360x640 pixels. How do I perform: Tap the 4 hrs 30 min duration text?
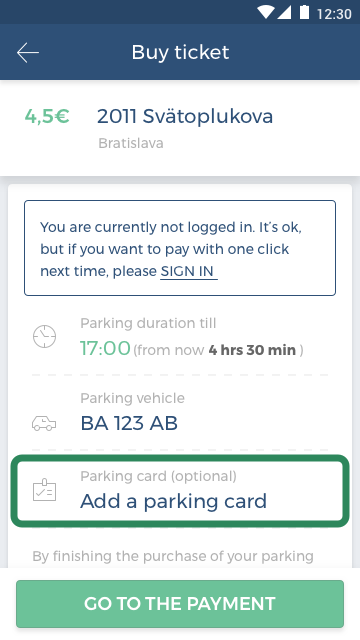pos(252,350)
